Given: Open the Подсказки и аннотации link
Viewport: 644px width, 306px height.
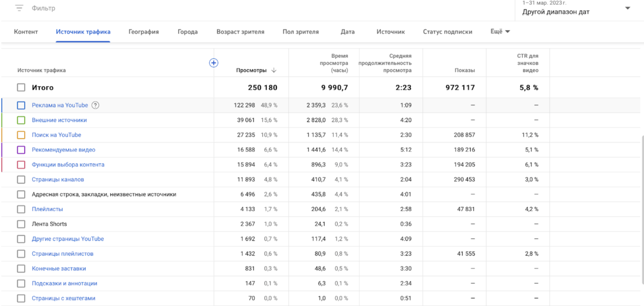Looking at the screenshot, I should click(64, 283).
